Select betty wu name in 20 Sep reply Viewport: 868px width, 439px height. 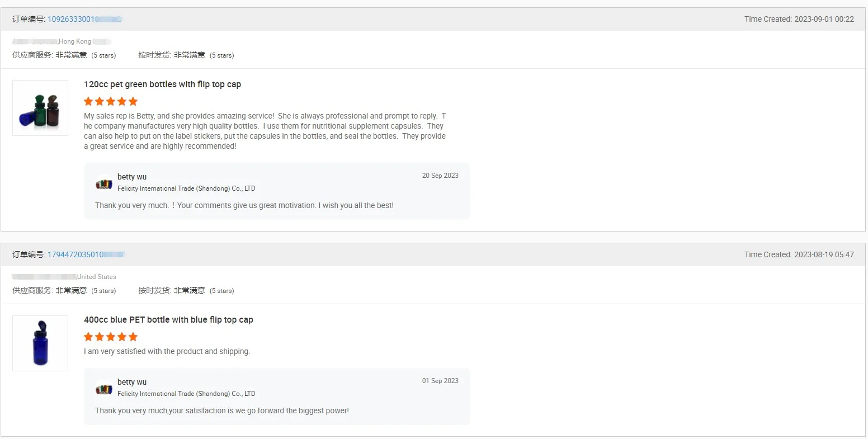pos(132,177)
